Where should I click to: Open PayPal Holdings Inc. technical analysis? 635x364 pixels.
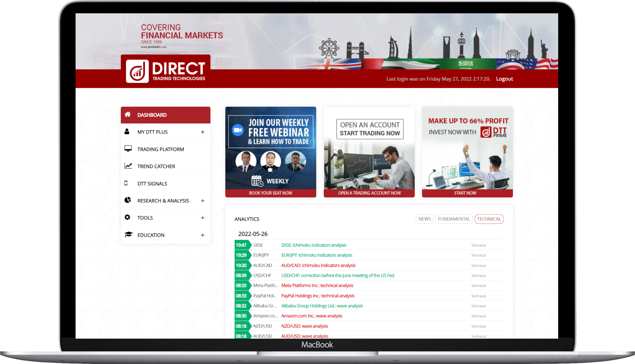[318, 296]
